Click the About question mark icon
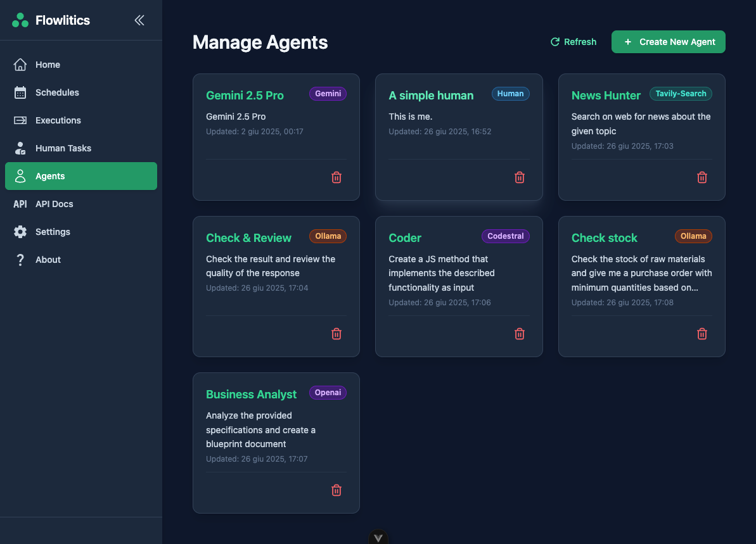This screenshot has height=544, width=756. (x=20, y=260)
